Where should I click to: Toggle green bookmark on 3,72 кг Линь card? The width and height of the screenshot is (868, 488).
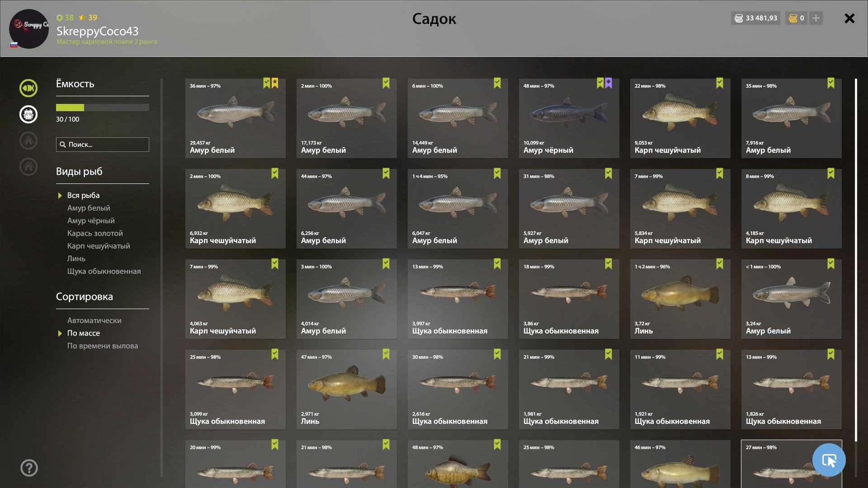click(x=720, y=264)
